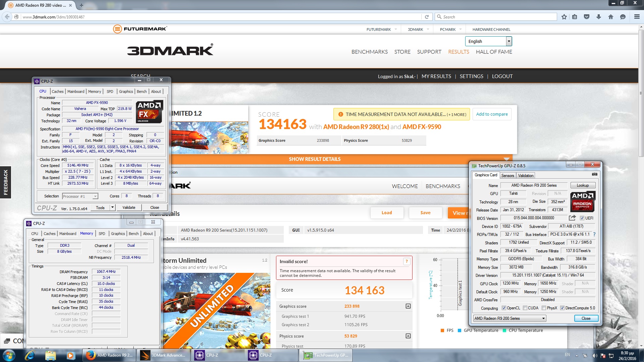Toggle the UEFI checkbox in GPU-Z
644x362 pixels.
[x=582, y=218]
